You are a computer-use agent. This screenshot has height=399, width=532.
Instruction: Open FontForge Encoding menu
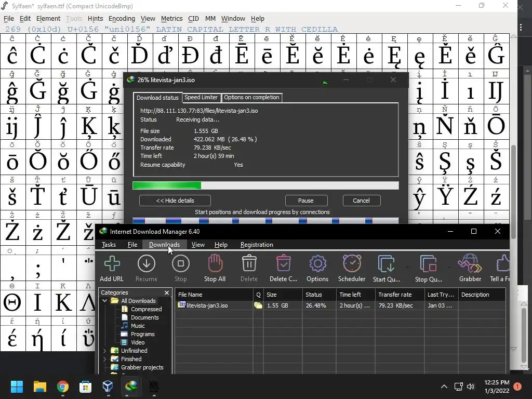coord(122,19)
